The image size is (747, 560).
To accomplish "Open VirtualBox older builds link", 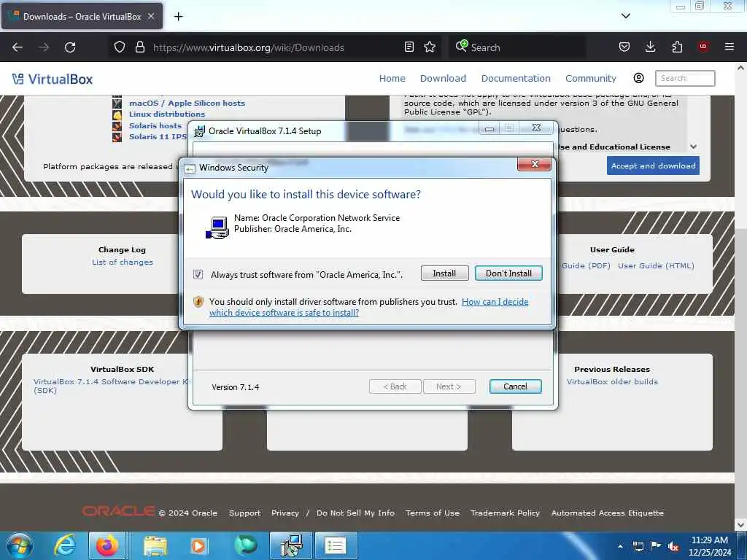I will click(x=612, y=381).
